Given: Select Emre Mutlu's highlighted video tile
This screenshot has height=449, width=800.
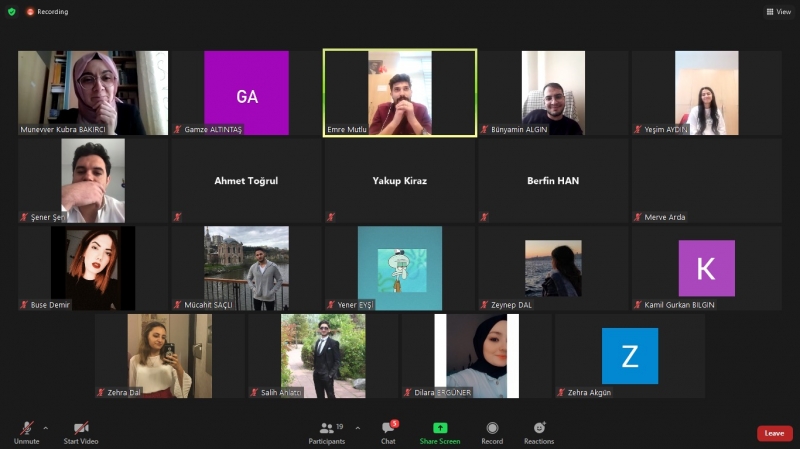Looking at the screenshot, I should click(x=399, y=92).
